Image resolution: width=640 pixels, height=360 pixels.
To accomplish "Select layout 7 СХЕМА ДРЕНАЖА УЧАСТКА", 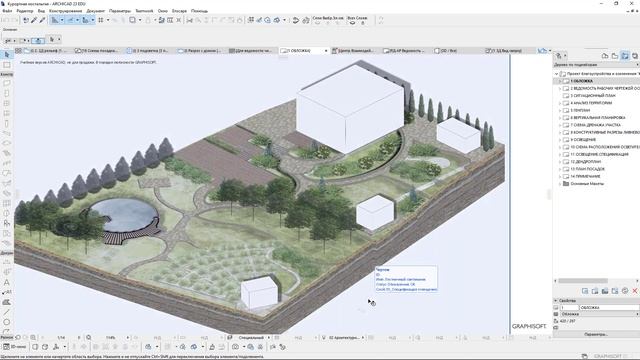I will click(596, 125).
